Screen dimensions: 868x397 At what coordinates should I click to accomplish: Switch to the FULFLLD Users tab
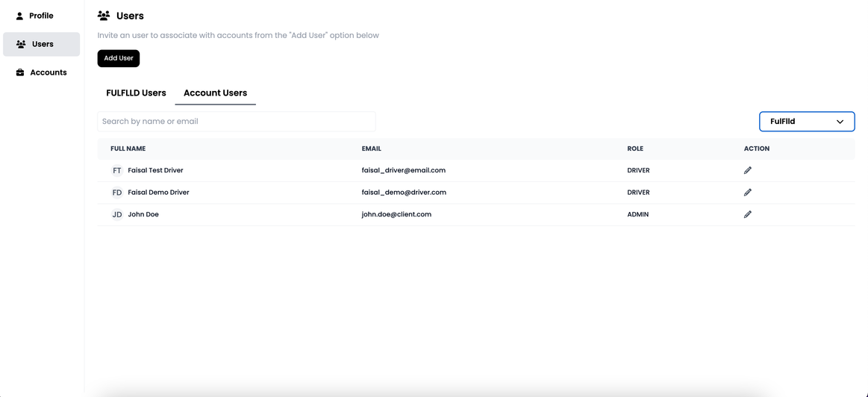click(136, 93)
